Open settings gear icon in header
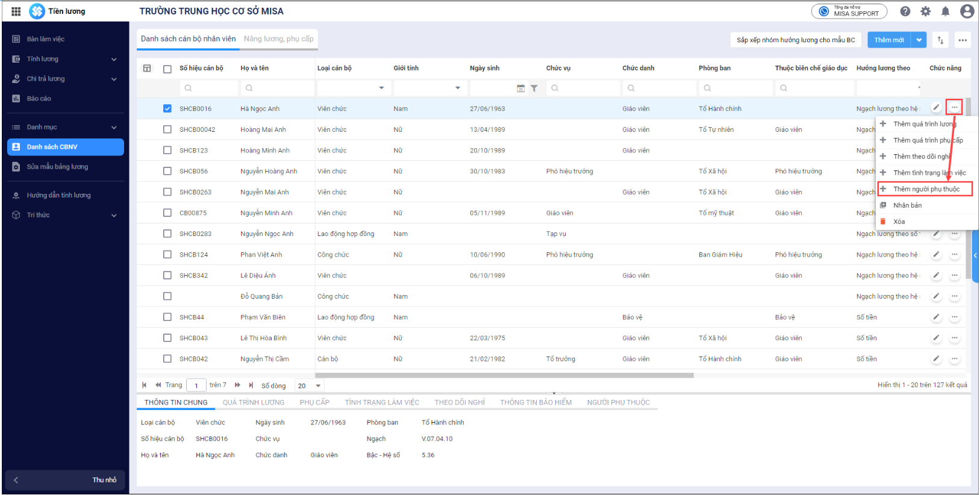This screenshot has height=495, width=980. coord(925,11)
